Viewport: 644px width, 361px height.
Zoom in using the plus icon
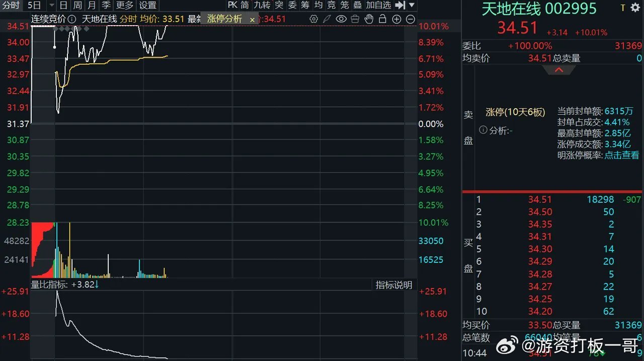pyautogui.click(x=396, y=19)
